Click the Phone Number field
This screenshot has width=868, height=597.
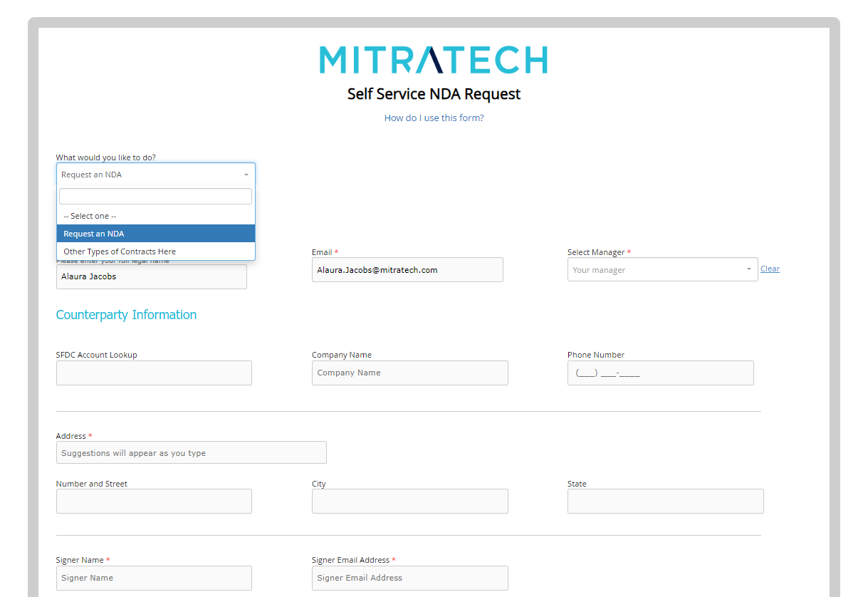pyautogui.click(x=660, y=373)
